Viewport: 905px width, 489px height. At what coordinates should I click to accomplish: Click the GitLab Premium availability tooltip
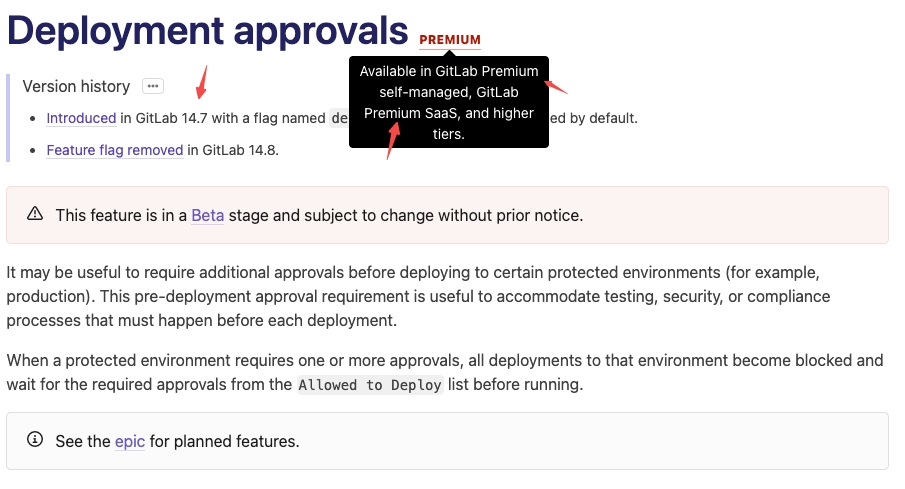click(x=449, y=102)
